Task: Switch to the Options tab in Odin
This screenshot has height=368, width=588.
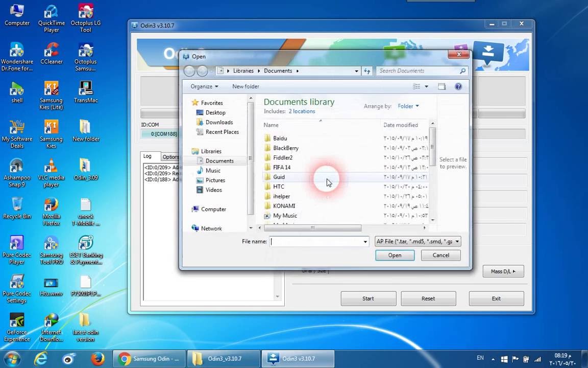Action: pos(170,156)
